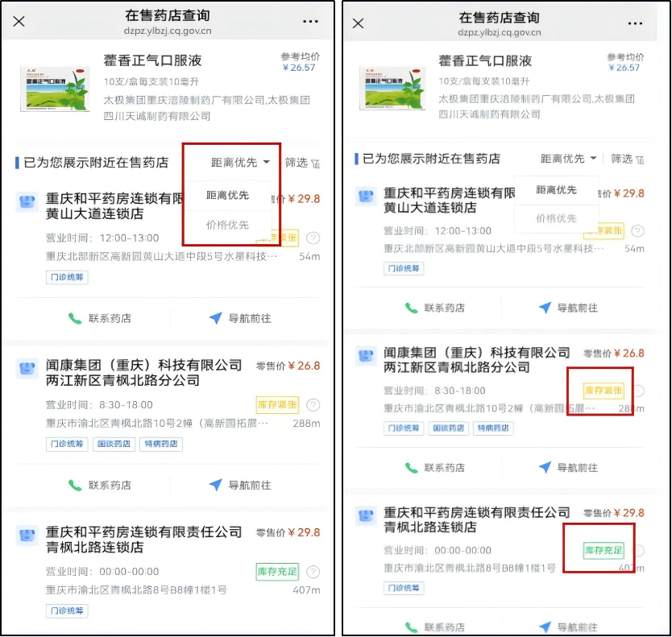
Task: Click phone icon for 闻康集团 on left
Action: [75, 486]
